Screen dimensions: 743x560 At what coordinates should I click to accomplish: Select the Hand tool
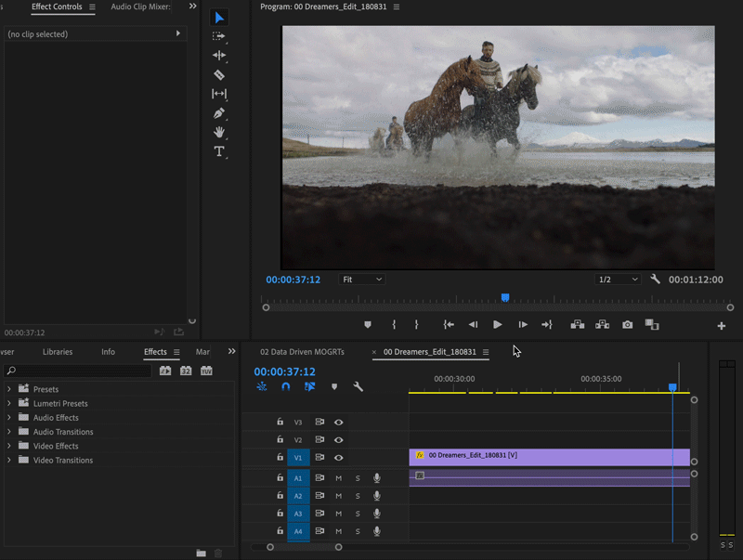tap(219, 133)
